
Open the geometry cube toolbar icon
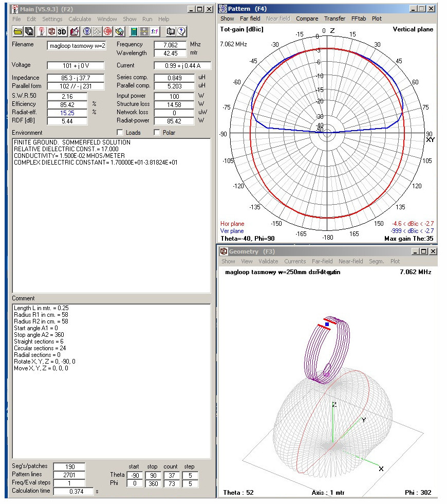point(52,32)
